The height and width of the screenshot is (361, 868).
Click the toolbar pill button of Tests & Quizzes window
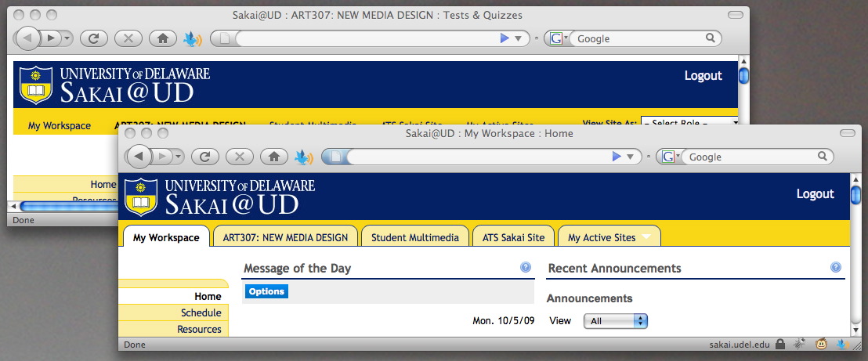coord(735,14)
